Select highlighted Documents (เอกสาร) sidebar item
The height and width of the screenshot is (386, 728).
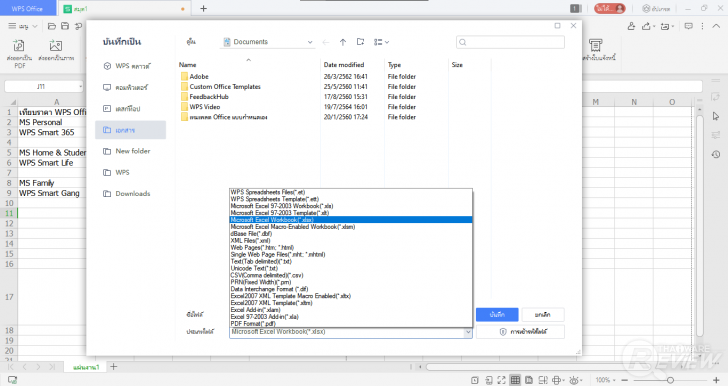click(130, 130)
